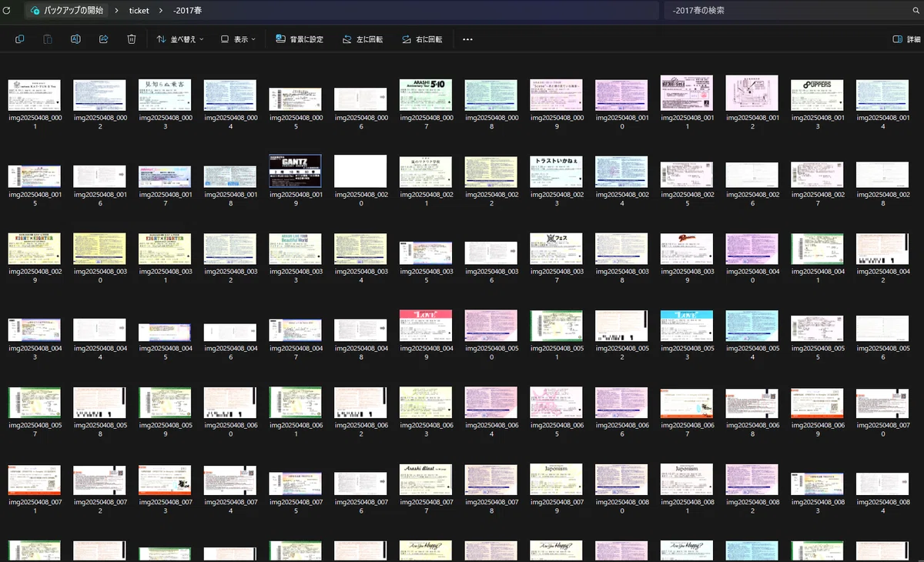Click file name img20250408_0014
The height and width of the screenshot is (562, 924).
[882, 122]
